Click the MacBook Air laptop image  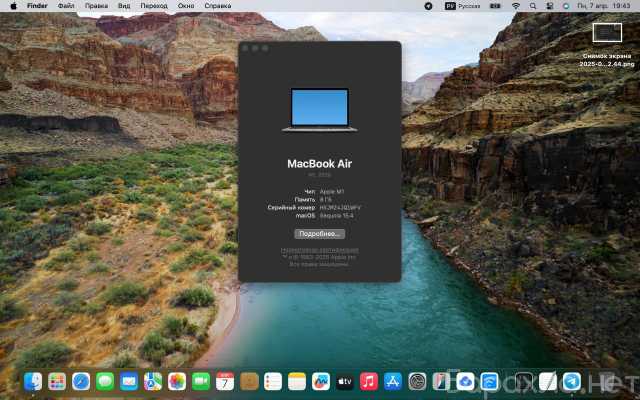click(x=320, y=110)
